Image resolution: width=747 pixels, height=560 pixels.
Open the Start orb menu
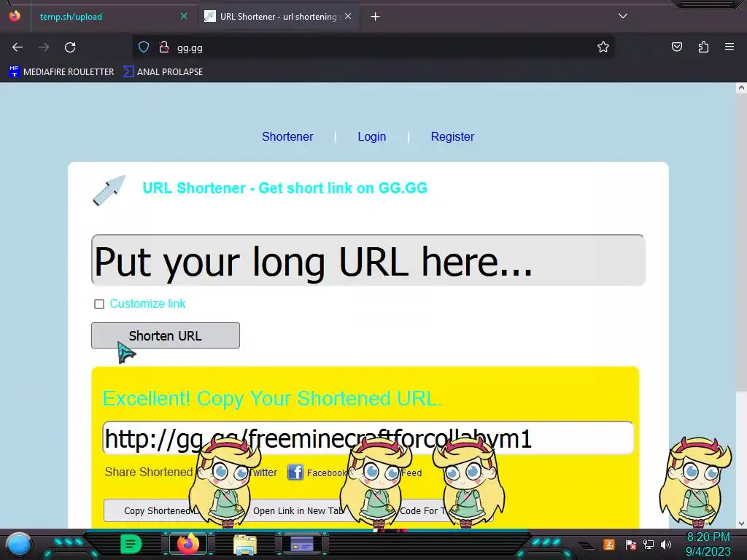(19, 544)
